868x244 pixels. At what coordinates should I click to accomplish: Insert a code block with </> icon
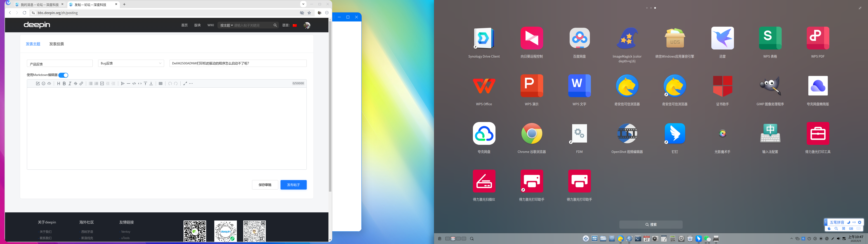134,84
